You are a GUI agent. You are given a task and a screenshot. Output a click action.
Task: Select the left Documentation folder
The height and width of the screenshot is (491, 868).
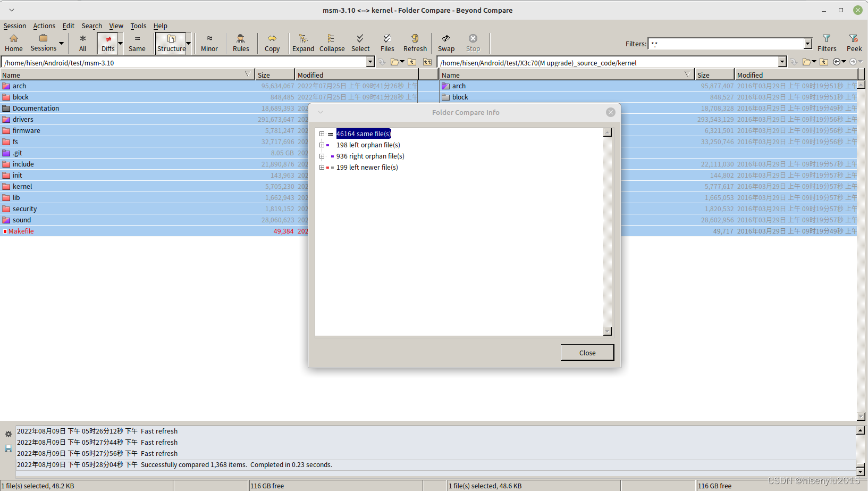point(36,108)
